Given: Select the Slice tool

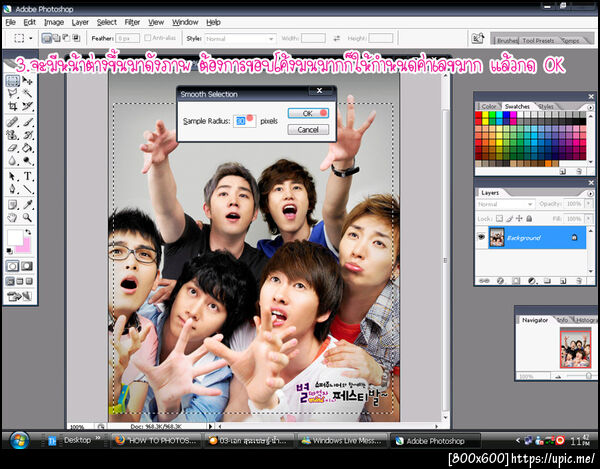Looking at the screenshot, I should pos(27,106).
